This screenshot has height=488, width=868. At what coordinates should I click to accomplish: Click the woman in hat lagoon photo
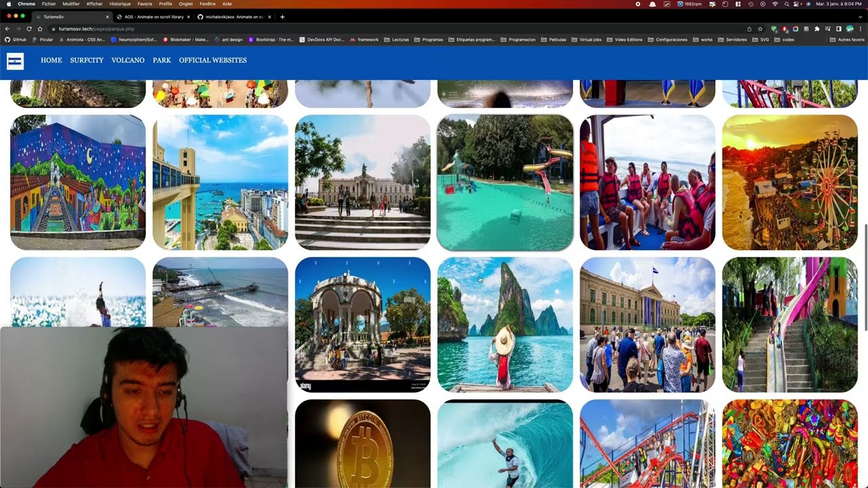click(x=505, y=325)
